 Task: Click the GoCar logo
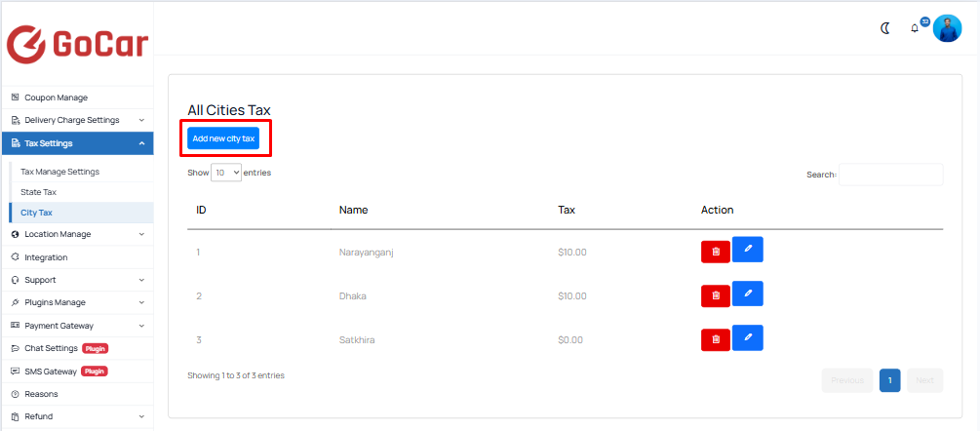77,44
